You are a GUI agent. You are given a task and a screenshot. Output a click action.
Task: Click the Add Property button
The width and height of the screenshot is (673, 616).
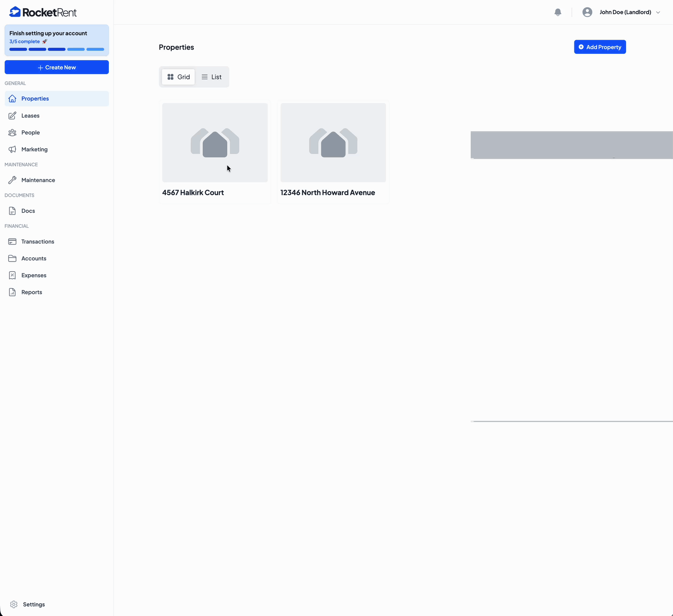[x=600, y=47]
